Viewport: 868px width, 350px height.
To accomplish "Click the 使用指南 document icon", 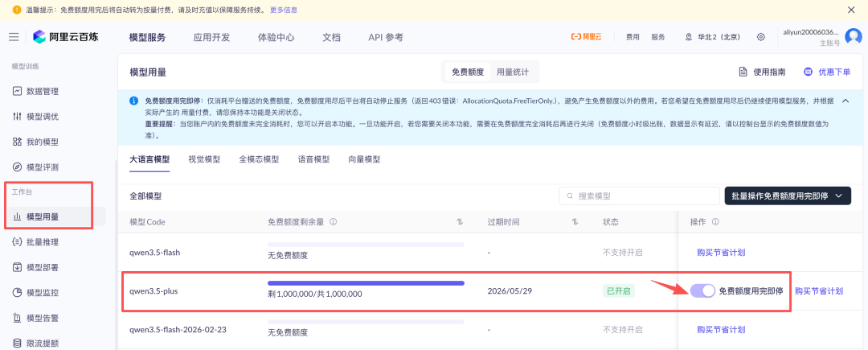I will 743,72.
